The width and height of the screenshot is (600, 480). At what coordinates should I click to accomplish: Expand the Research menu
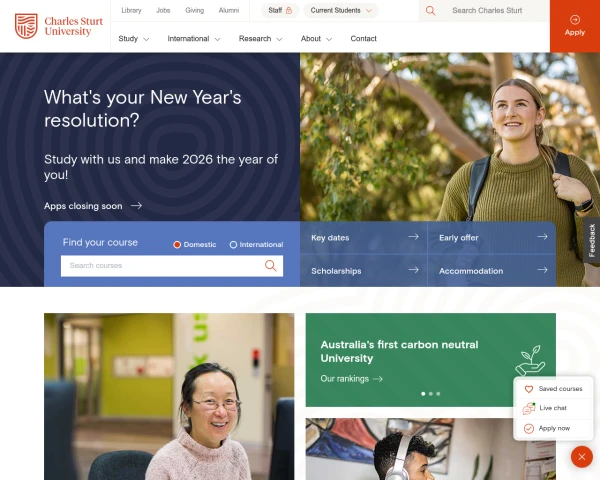[260, 39]
